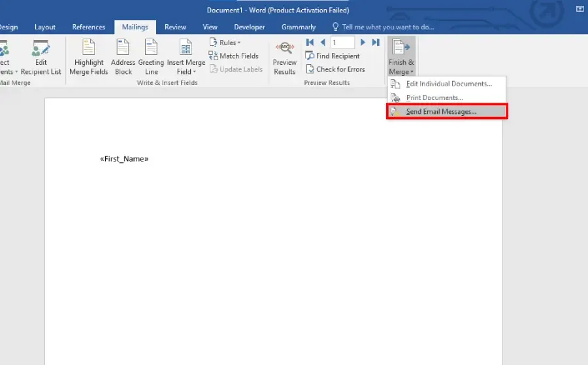
Task: Choose Print Documents from menu
Action: 447,97
